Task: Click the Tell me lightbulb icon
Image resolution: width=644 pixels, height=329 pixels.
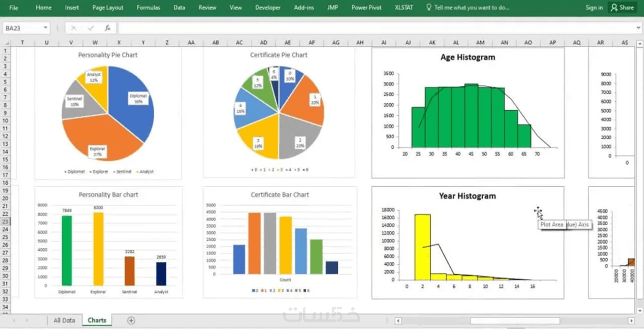Action: (428, 7)
